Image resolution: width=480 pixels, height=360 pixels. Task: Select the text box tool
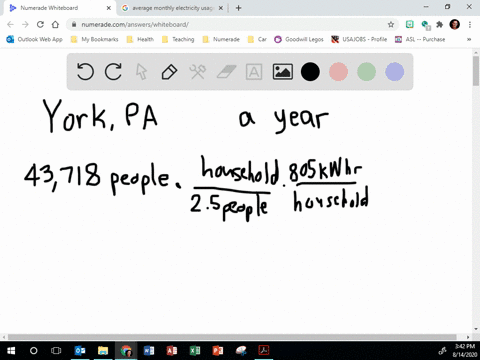(254, 72)
